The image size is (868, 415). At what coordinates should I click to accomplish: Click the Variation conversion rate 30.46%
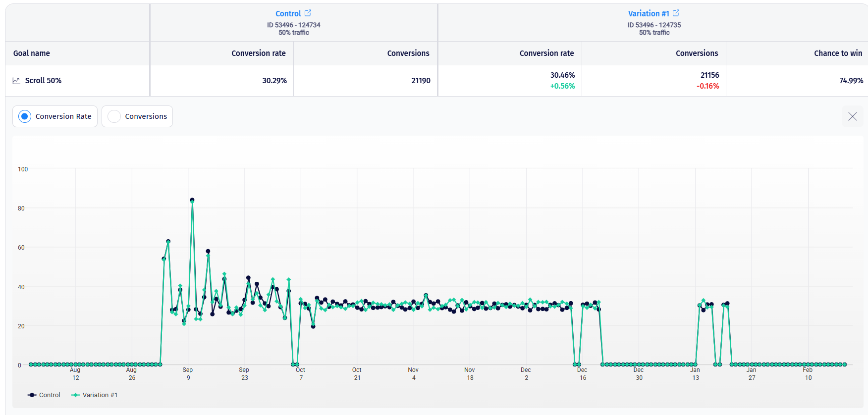click(x=562, y=75)
